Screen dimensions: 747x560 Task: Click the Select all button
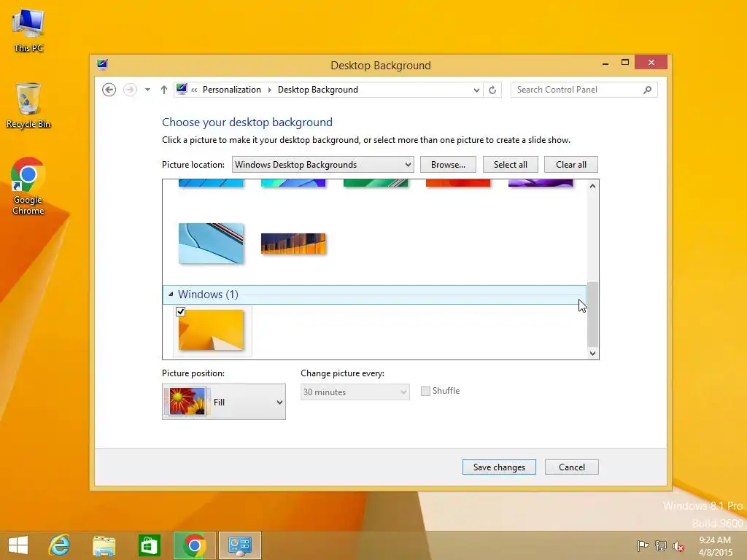coord(510,165)
